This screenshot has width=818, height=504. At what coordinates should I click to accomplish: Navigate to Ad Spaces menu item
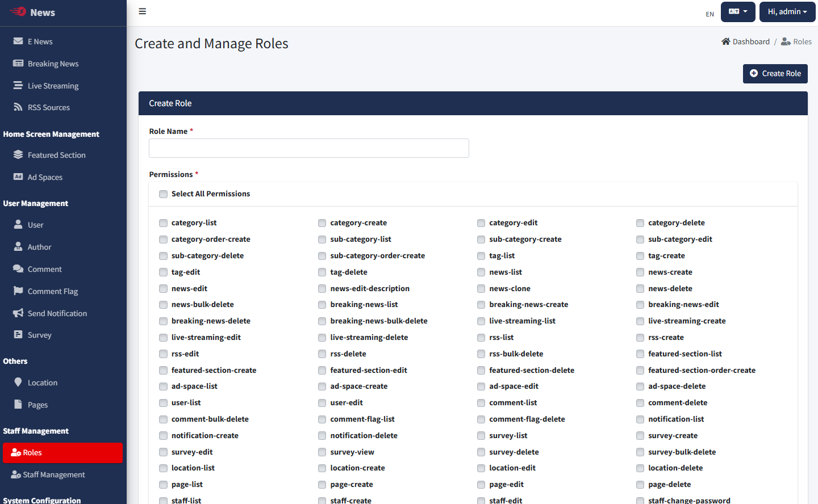[63, 177]
